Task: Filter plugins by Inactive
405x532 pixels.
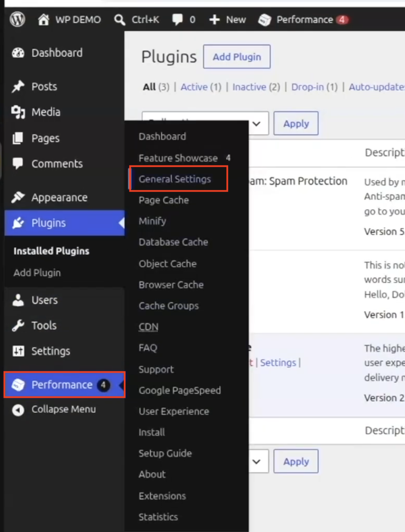Action: (x=249, y=87)
